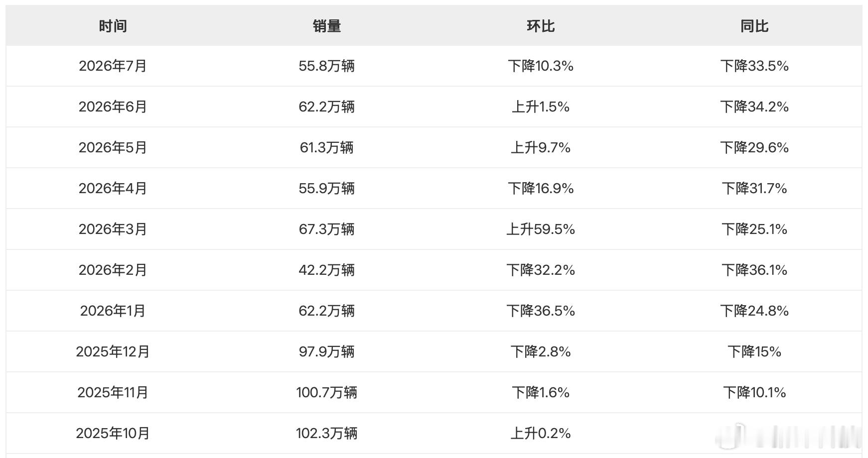The height and width of the screenshot is (458, 868).
Task: Click the 上升59.5% cell
Action: (x=541, y=229)
